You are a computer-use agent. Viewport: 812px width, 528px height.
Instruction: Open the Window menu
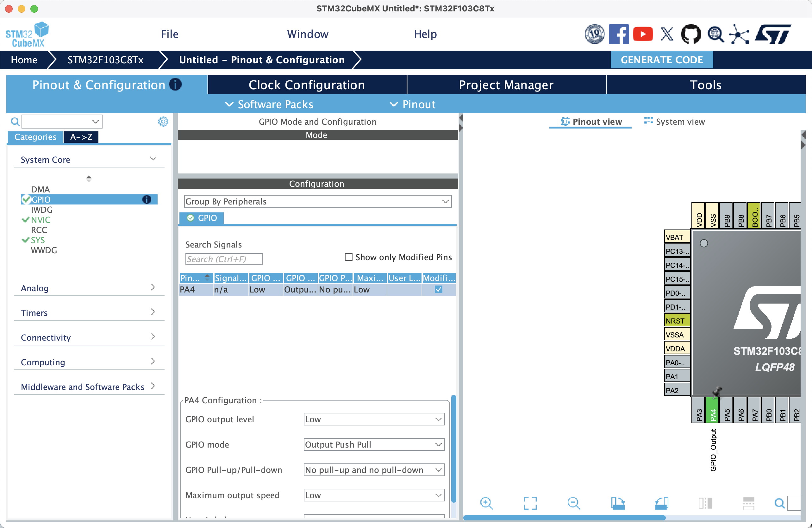point(307,34)
